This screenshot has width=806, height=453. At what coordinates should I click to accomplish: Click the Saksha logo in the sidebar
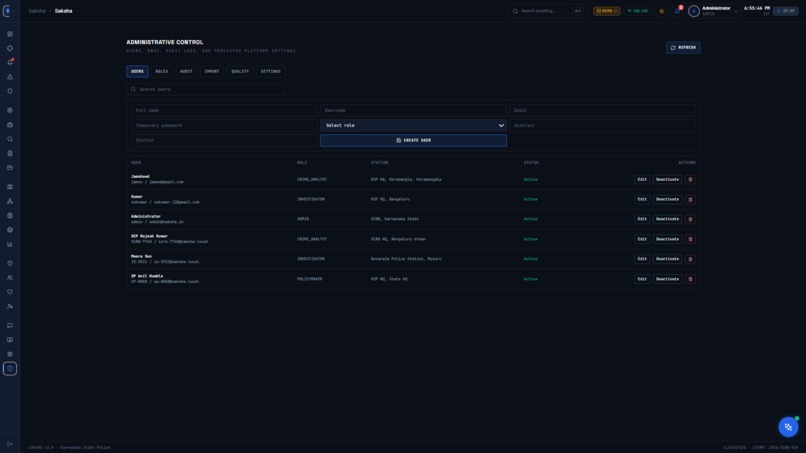tap(7, 10)
